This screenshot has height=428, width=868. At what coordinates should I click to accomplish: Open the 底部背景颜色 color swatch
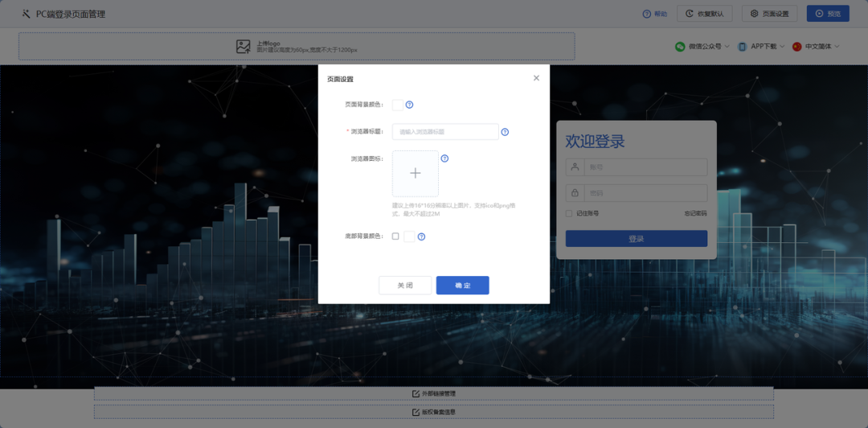click(410, 237)
